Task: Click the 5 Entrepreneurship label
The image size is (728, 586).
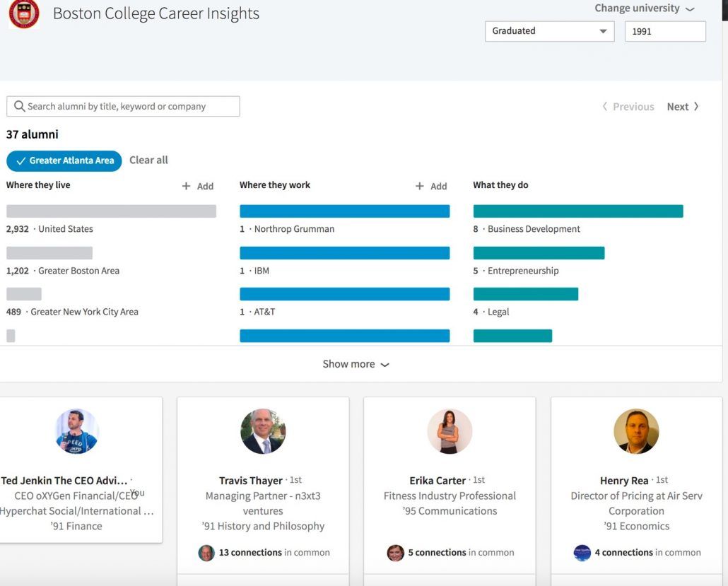Action: click(516, 271)
